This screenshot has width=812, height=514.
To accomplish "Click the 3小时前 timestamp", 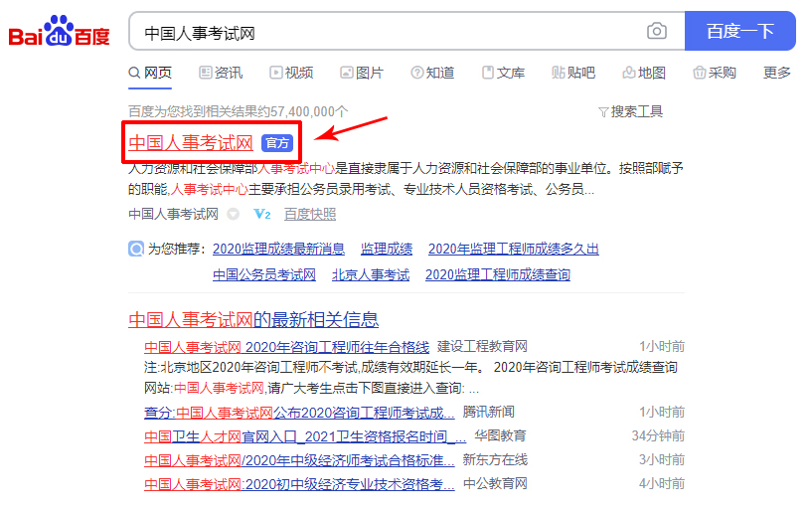I will (x=662, y=459).
